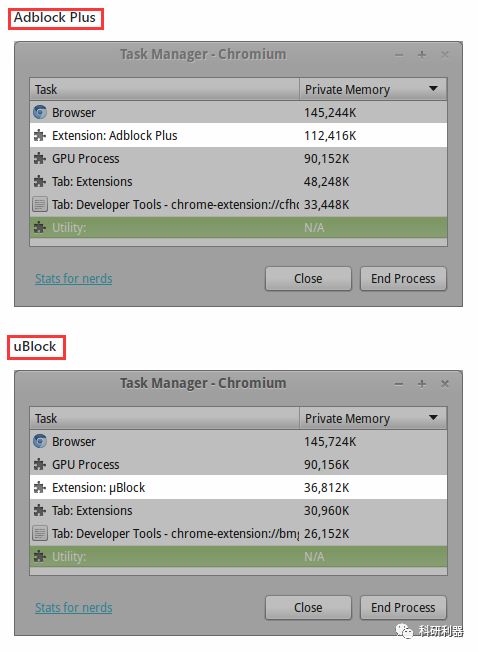Screen dimensions: 478x652
Task: Click the puzzle icon next to Extension: µBlock
Action: tap(39, 487)
